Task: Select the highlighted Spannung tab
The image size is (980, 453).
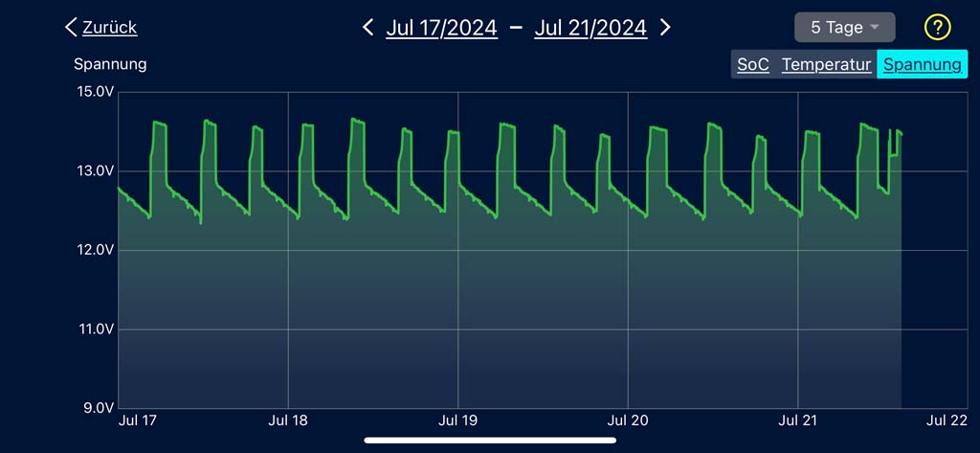Action: coord(922,65)
